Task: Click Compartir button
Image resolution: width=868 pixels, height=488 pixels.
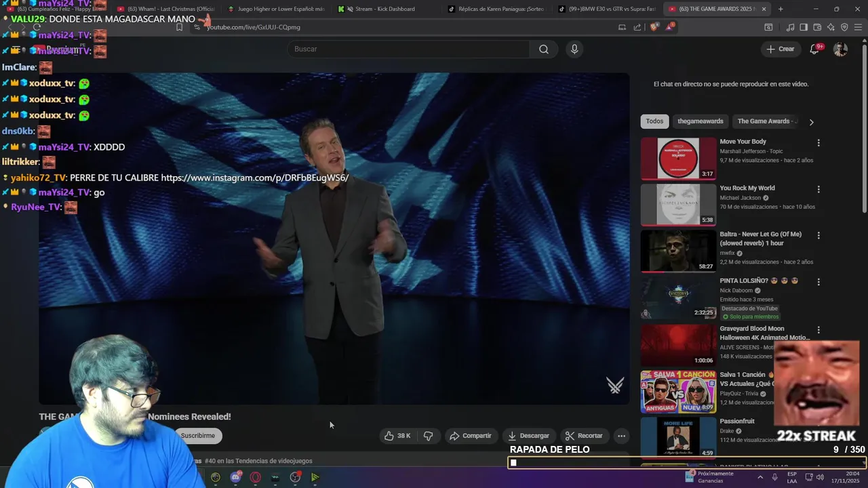Action: tap(471, 436)
